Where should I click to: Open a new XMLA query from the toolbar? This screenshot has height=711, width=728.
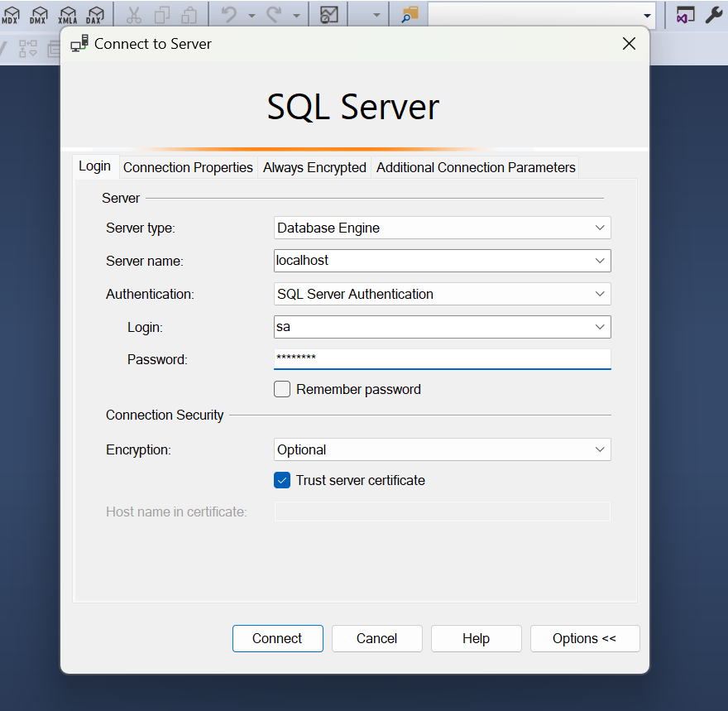68,15
